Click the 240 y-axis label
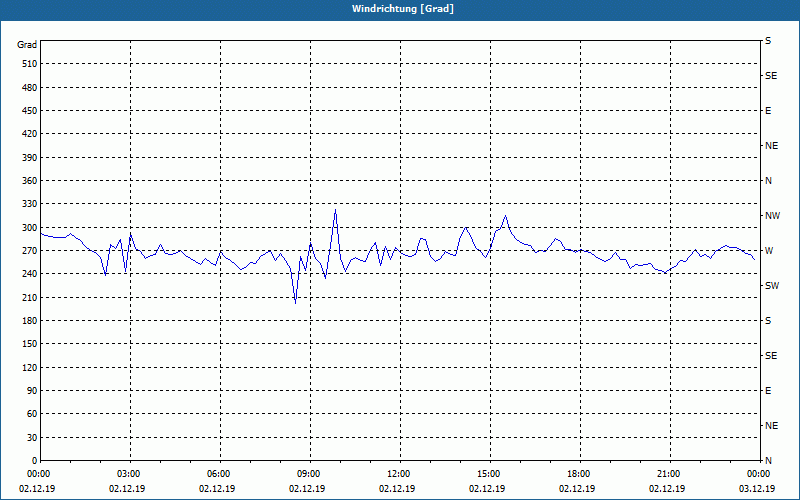Image resolution: width=800 pixels, height=500 pixels. pyautogui.click(x=30, y=274)
